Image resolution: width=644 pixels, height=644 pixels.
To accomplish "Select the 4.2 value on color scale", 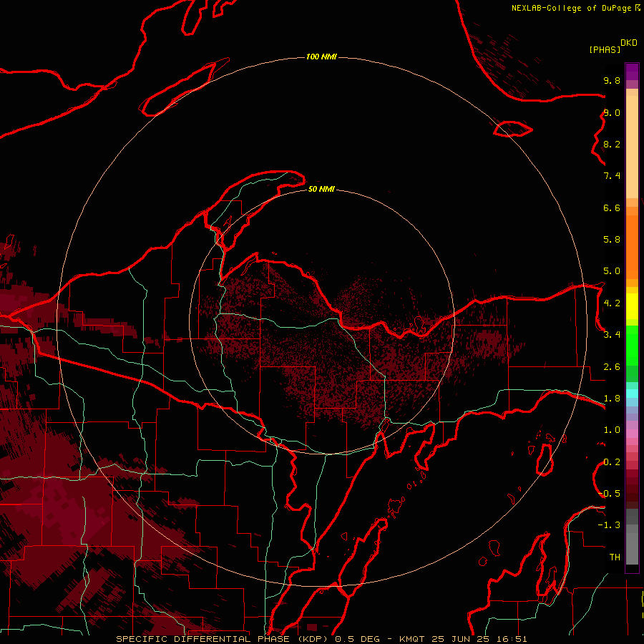I will click(x=612, y=303).
